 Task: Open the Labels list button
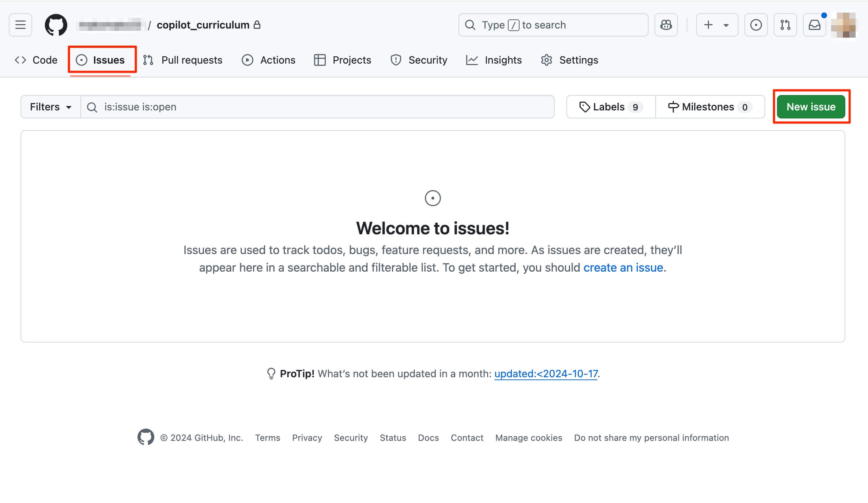[611, 107]
